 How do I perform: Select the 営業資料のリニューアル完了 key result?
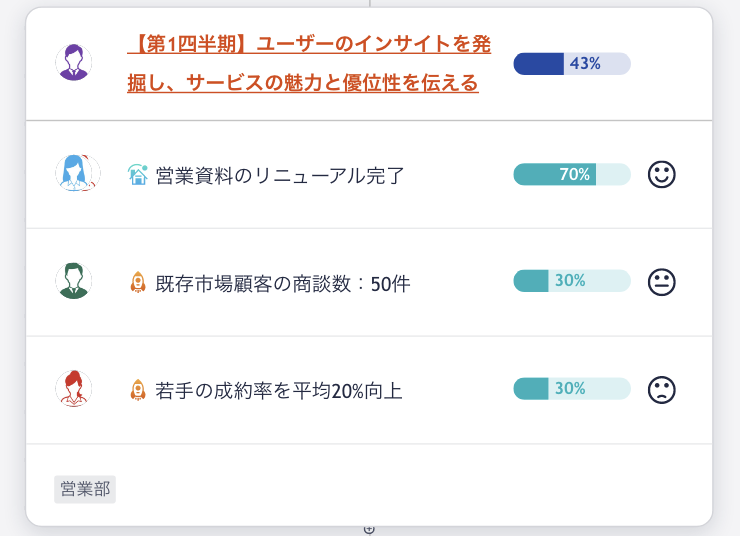[x=280, y=176]
